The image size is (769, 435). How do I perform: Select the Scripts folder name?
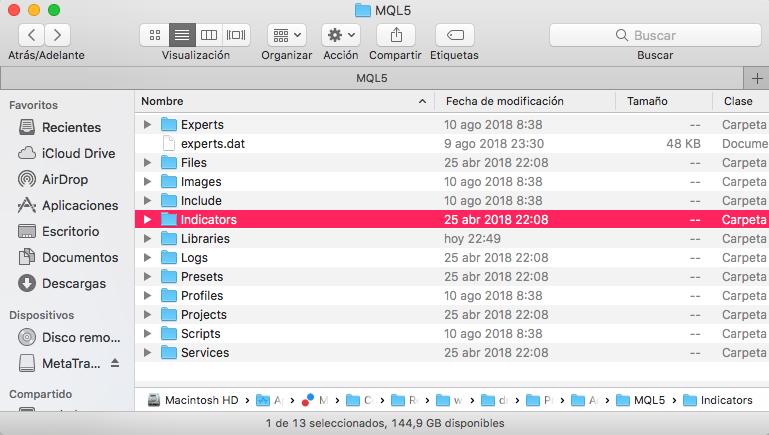[x=201, y=333]
